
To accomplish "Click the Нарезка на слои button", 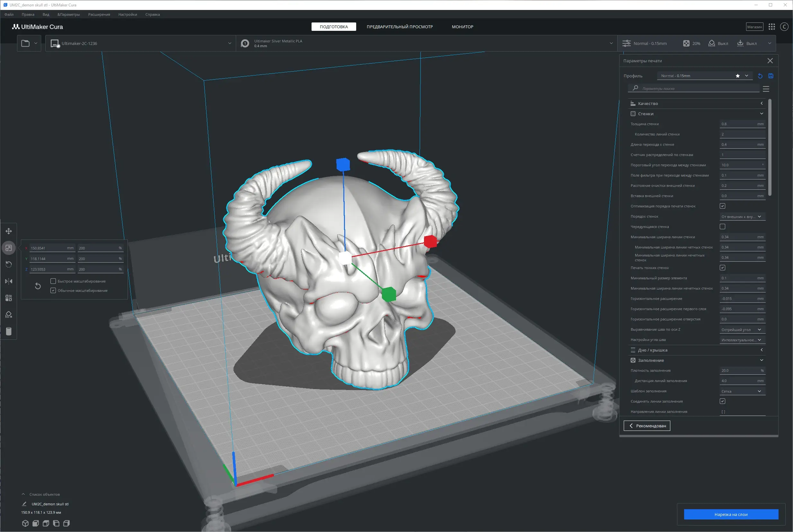I will coord(731,514).
